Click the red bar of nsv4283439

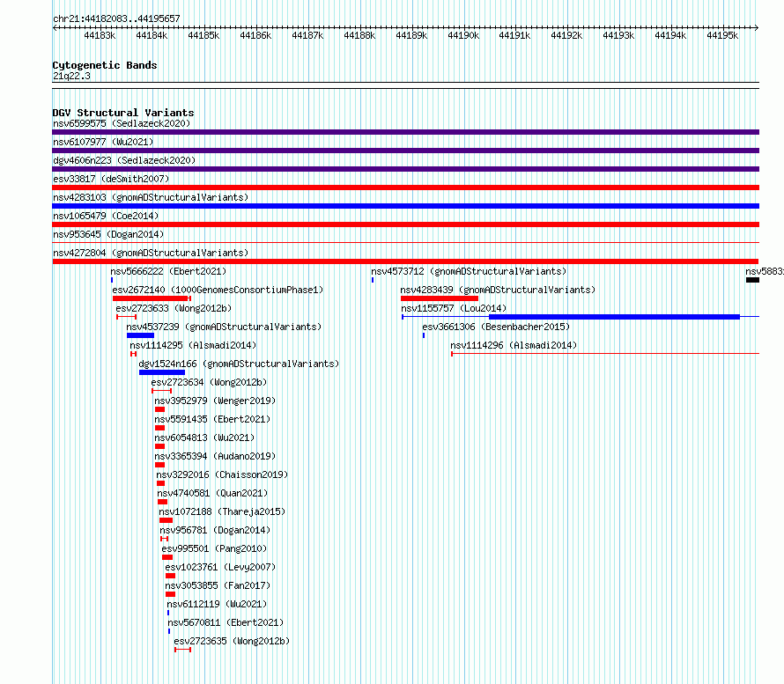click(x=440, y=298)
